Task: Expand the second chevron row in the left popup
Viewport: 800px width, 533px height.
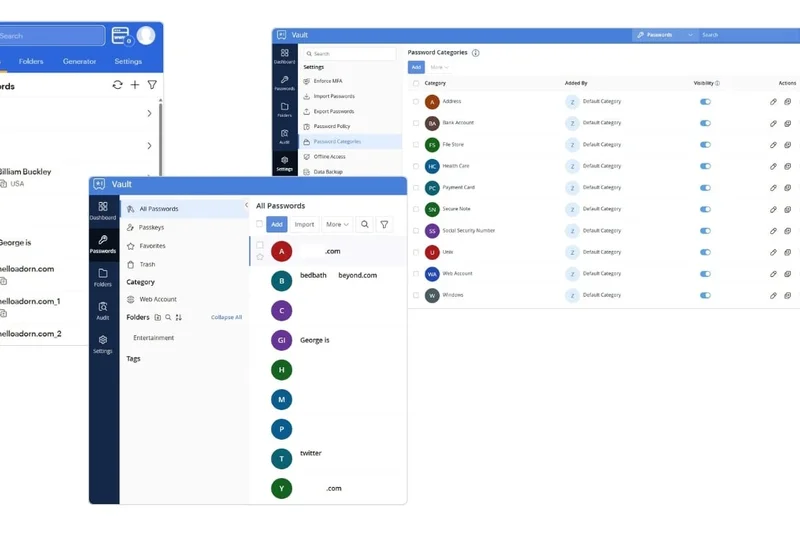Action: [149, 146]
